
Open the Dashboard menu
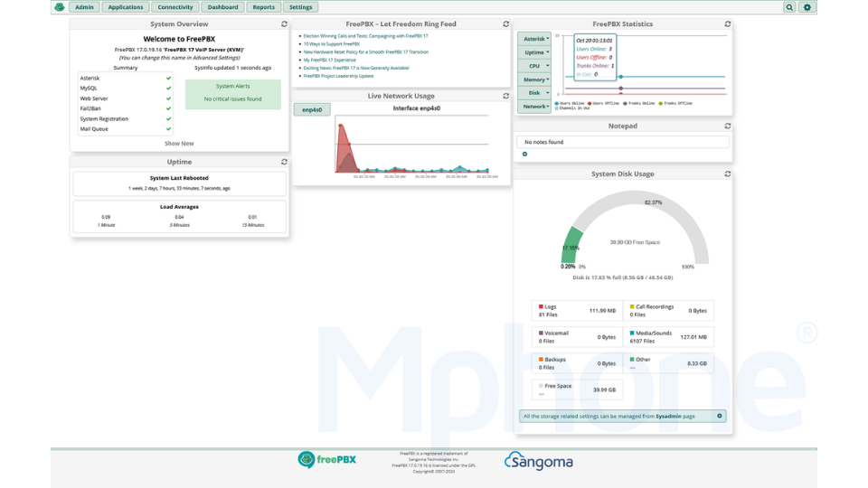pos(223,7)
